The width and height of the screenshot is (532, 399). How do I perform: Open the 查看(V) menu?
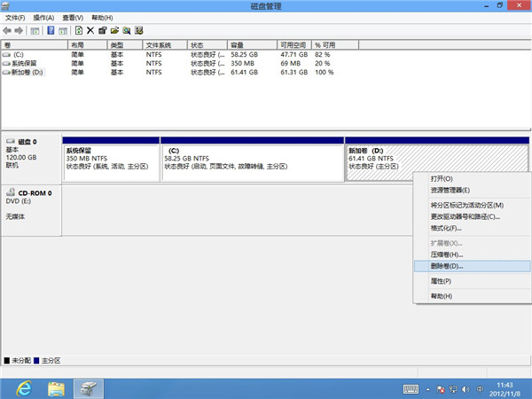pos(74,18)
